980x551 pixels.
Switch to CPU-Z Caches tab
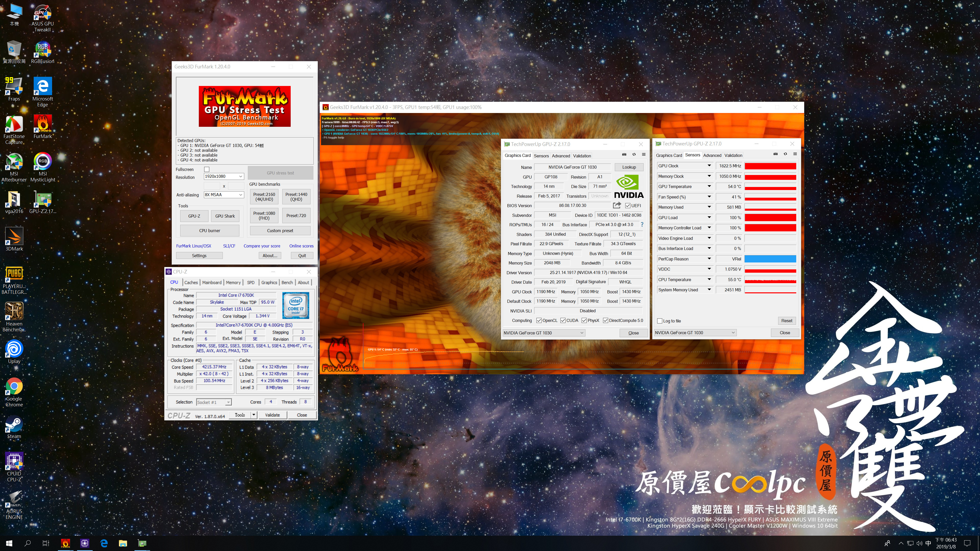(x=191, y=283)
